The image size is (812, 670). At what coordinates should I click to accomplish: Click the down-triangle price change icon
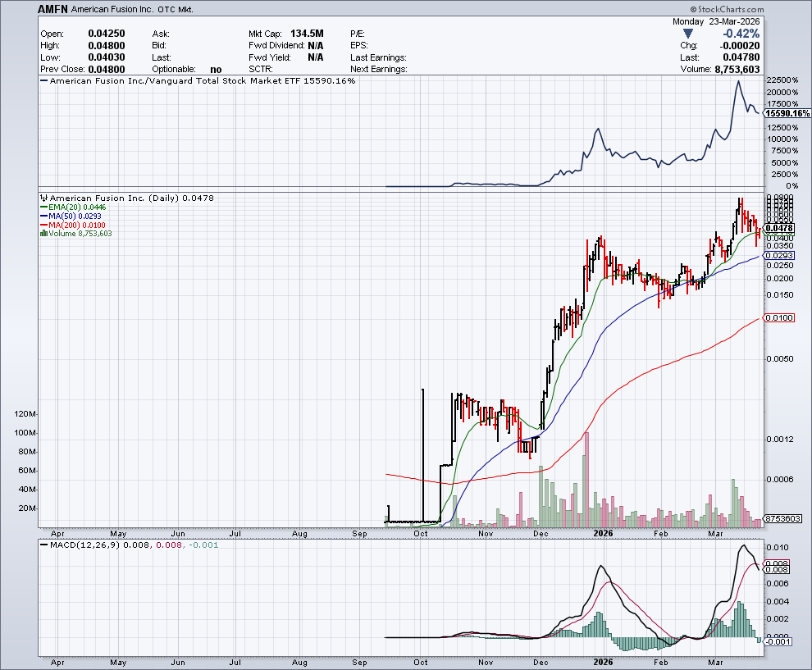tap(687, 34)
